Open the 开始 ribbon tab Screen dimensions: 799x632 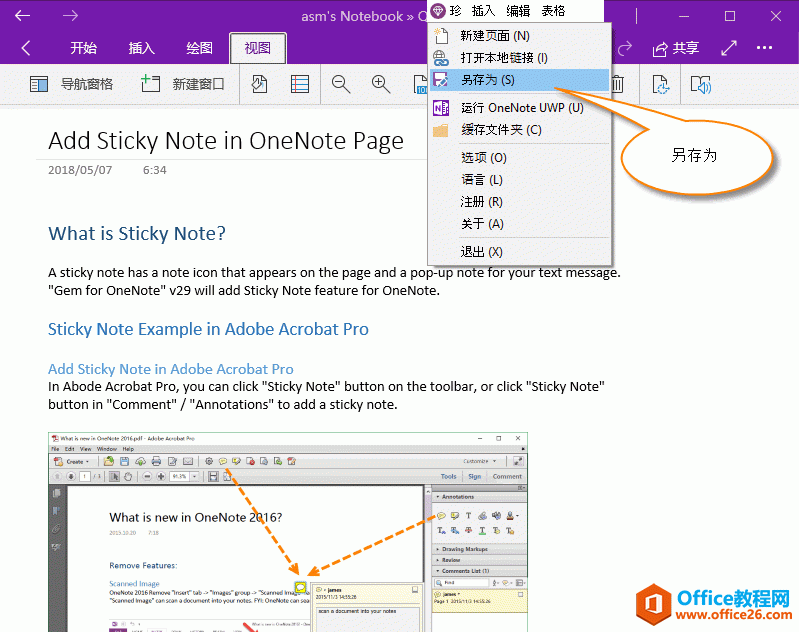(x=84, y=48)
